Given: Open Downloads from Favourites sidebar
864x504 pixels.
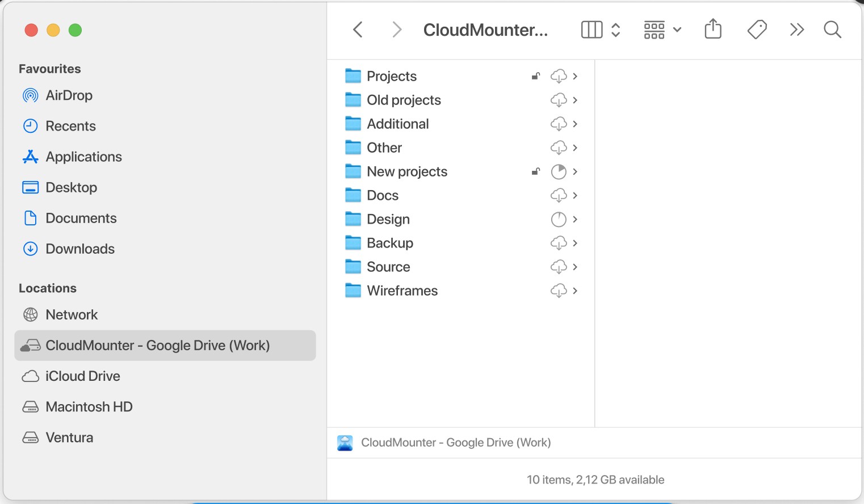Looking at the screenshot, I should 80,249.
